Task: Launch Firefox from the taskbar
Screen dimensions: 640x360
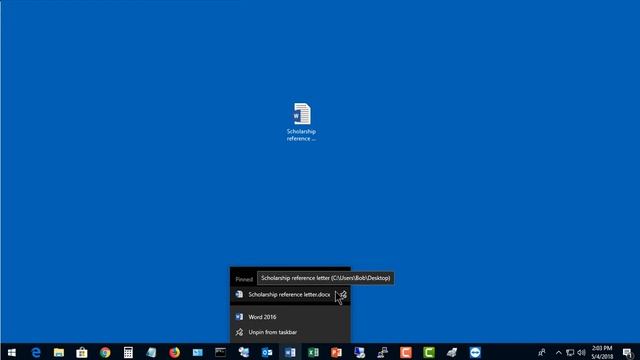Action: [174, 352]
